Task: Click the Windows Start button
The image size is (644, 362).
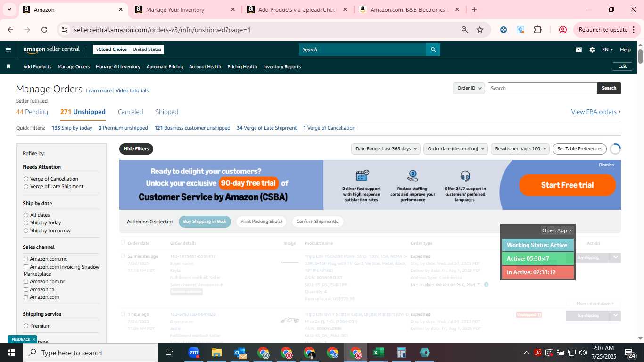Action: [x=11, y=353]
